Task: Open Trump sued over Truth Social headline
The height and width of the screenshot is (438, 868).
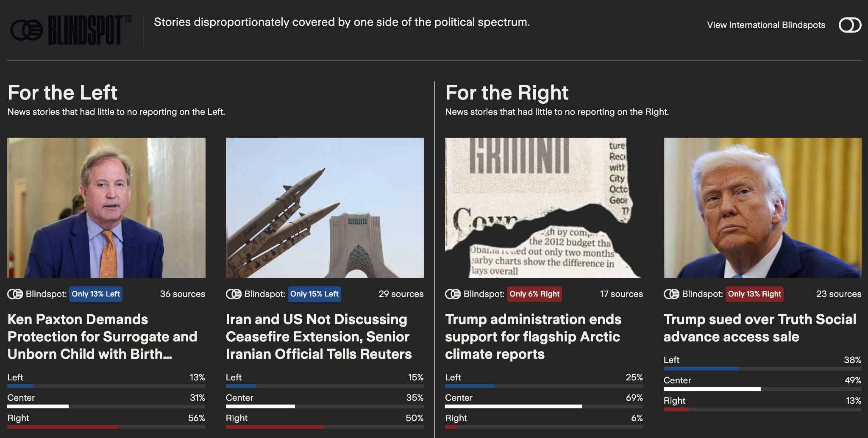Action: click(760, 328)
